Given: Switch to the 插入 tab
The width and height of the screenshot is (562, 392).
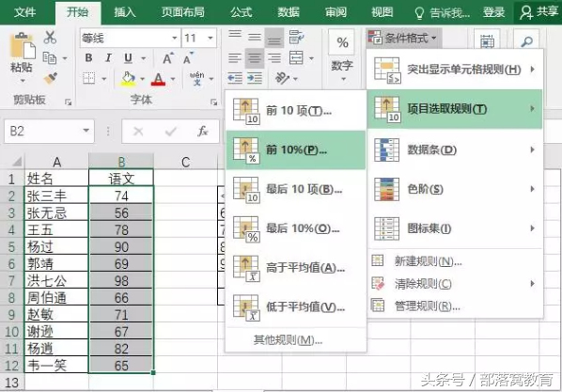Looking at the screenshot, I should [x=124, y=12].
